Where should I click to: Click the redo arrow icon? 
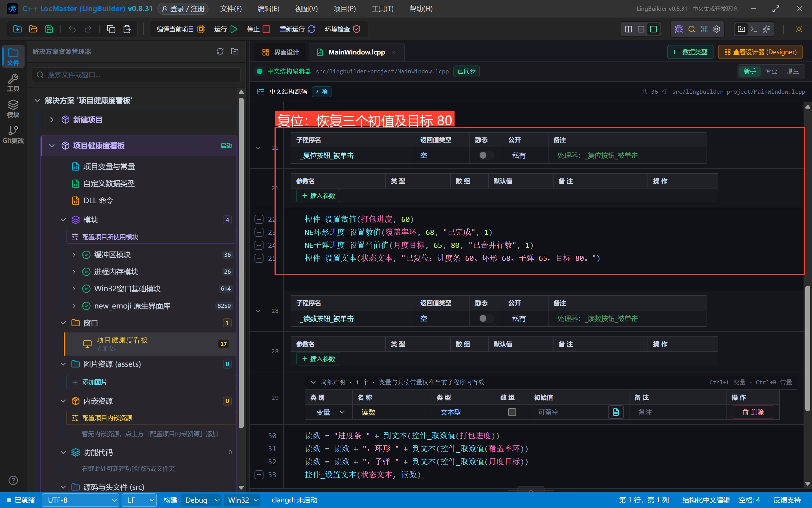[x=88, y=29]
